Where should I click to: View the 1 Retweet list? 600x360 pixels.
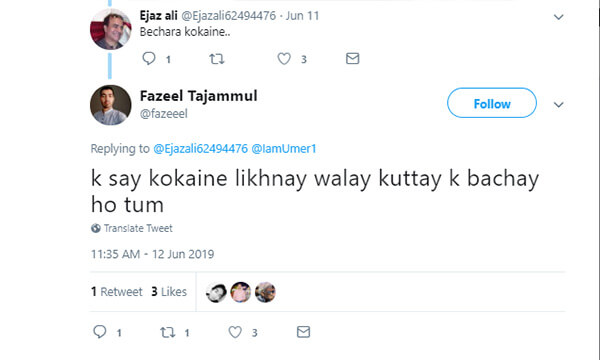[x=117, y=292]
